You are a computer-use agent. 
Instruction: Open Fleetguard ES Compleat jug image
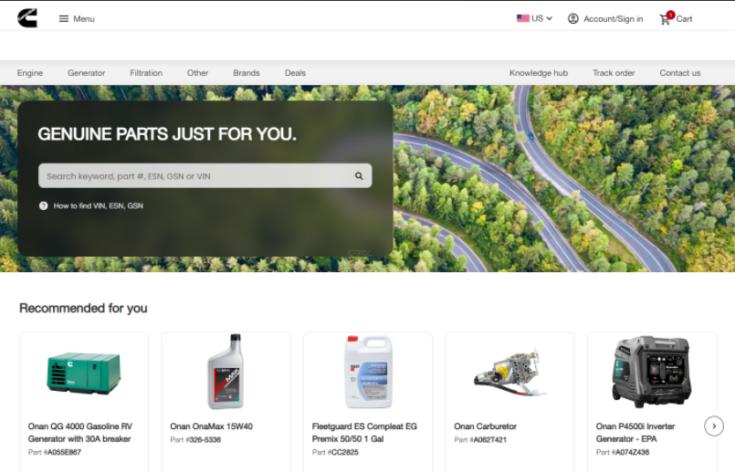pos(368,371)
